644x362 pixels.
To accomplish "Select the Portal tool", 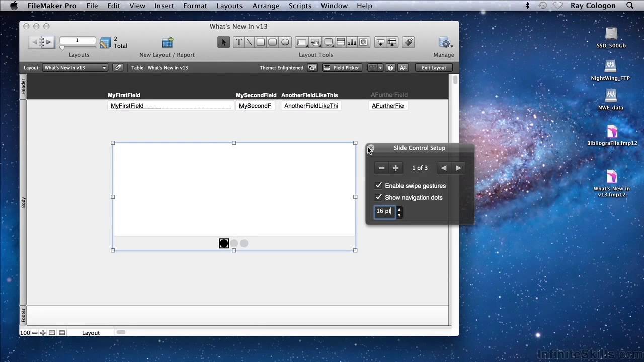I will [x=341, y=42].
